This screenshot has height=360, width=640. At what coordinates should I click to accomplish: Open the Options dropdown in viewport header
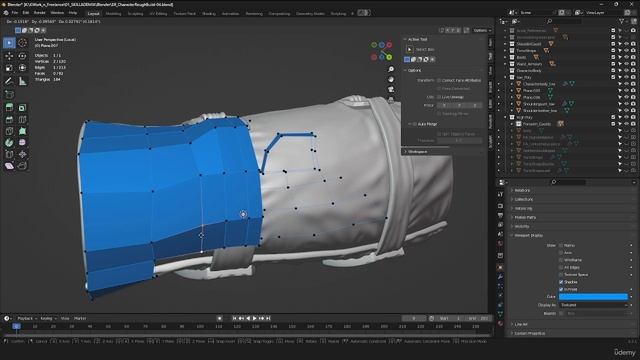click(x=482, y=30)
